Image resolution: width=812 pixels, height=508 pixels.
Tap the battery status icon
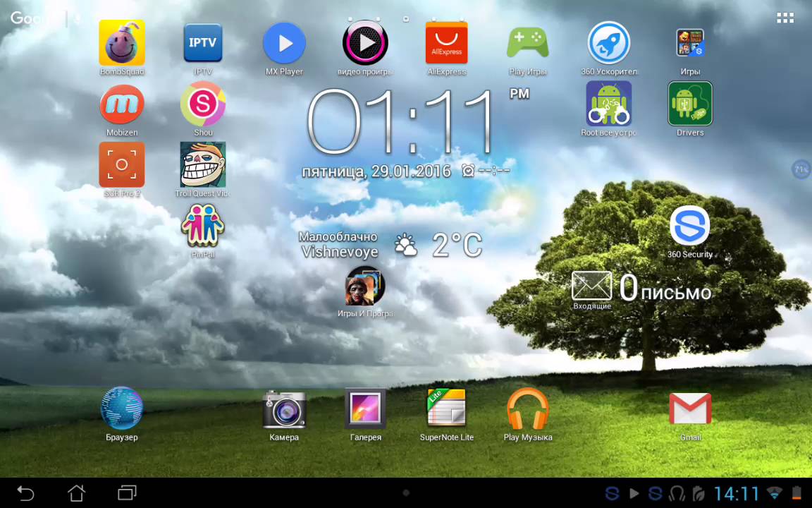click(x=797, y=492)
